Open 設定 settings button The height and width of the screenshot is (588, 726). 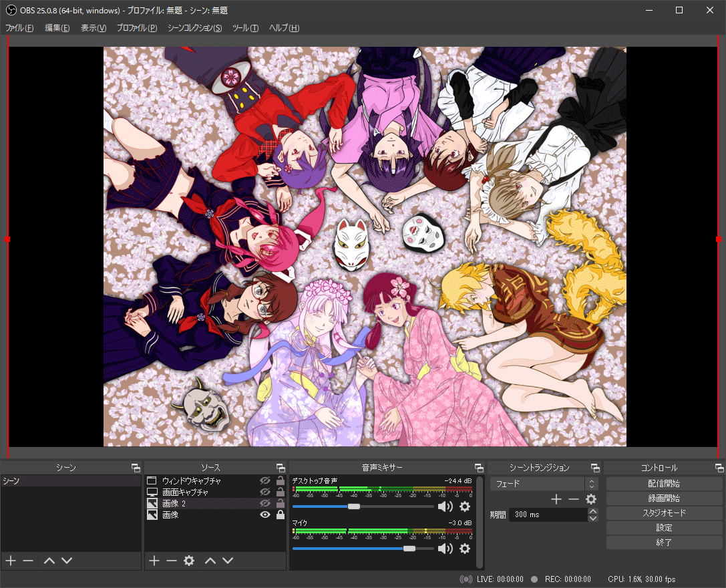(x=664, y=528)
